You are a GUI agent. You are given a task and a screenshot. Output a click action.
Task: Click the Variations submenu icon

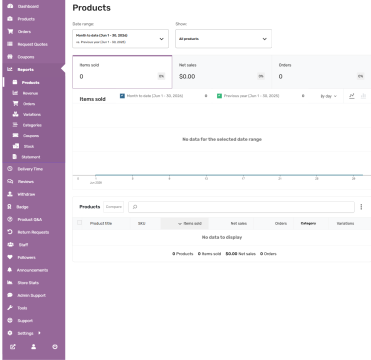tap(15, 114)
